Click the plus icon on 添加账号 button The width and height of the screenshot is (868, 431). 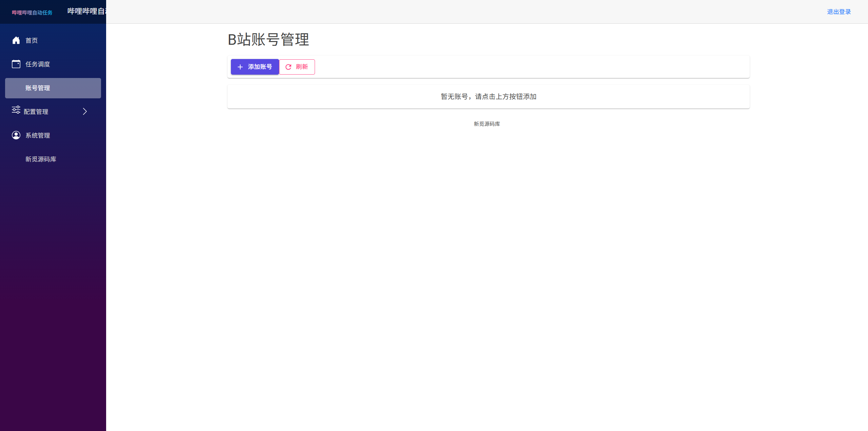[x=240, y=66]
